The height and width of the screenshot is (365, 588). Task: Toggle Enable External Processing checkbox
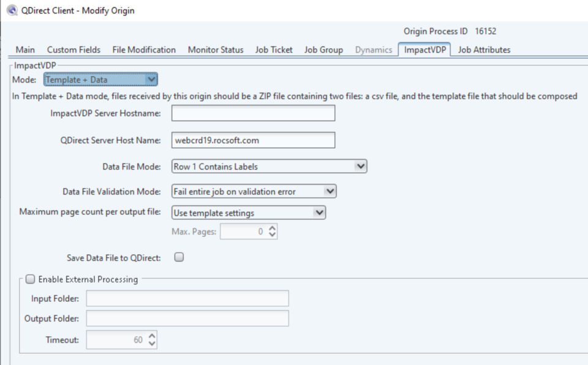tap(31, 279)
